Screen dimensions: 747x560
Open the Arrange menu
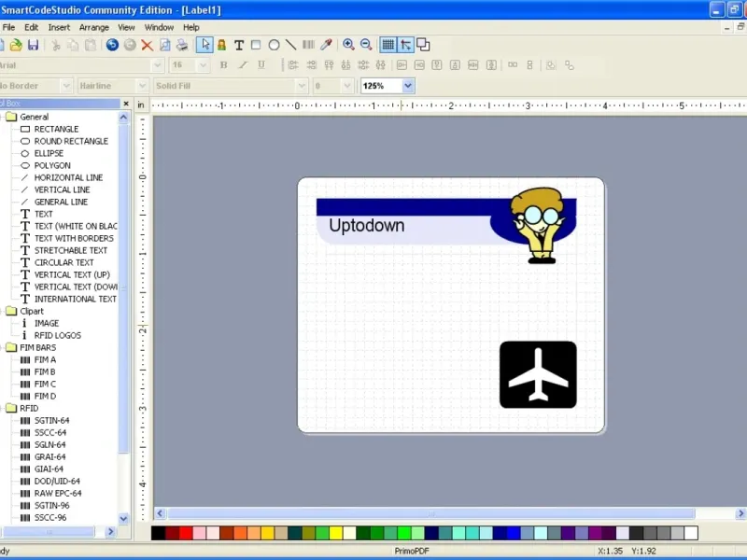point(94,27)
